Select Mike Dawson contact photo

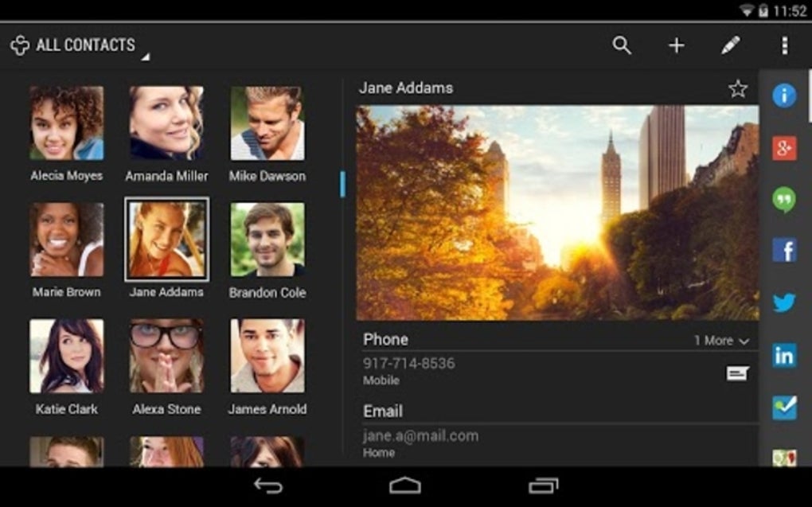point(267,123)
